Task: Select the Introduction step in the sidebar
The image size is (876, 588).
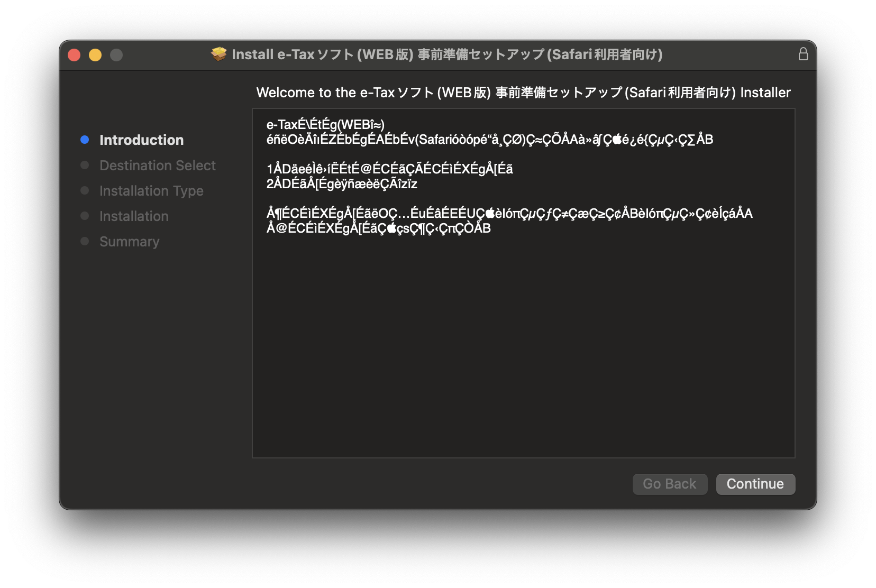Action: [141, 140]
